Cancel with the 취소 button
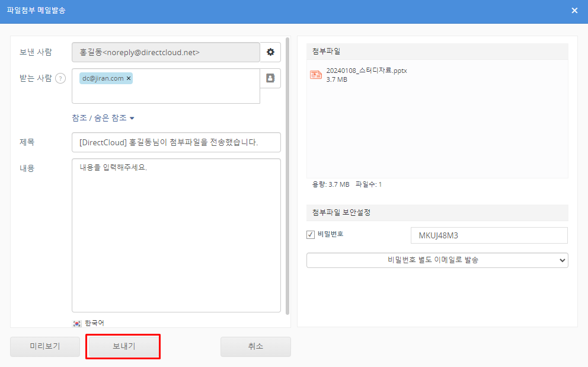 coord(255,347)
